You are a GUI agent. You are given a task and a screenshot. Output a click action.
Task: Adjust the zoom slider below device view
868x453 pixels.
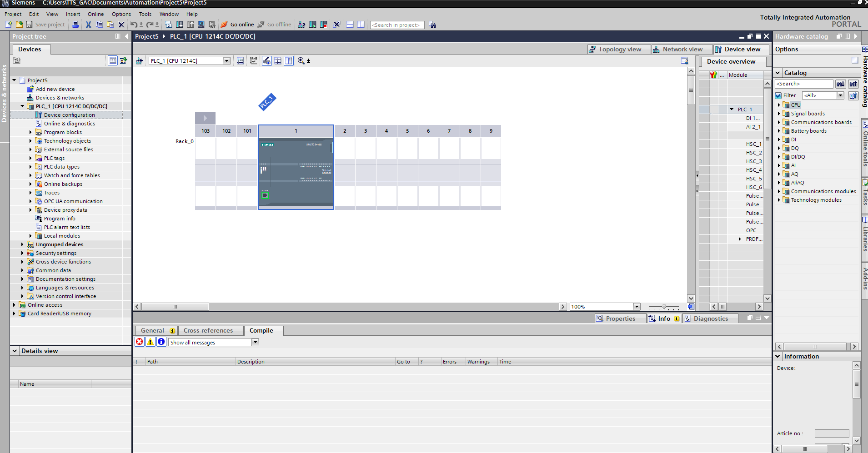coord(664,307)
